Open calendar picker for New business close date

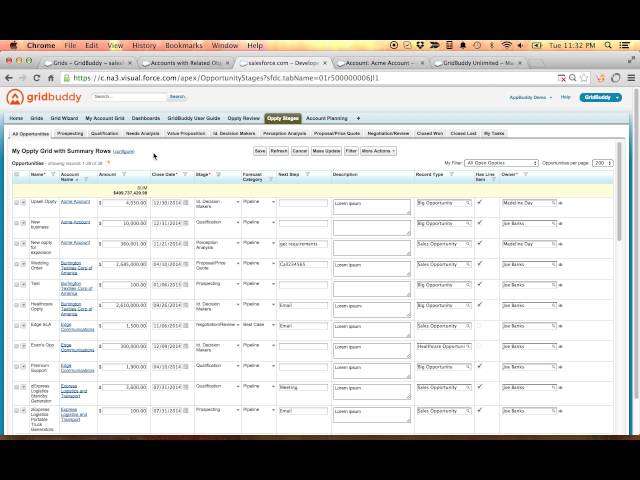point(186,223)
